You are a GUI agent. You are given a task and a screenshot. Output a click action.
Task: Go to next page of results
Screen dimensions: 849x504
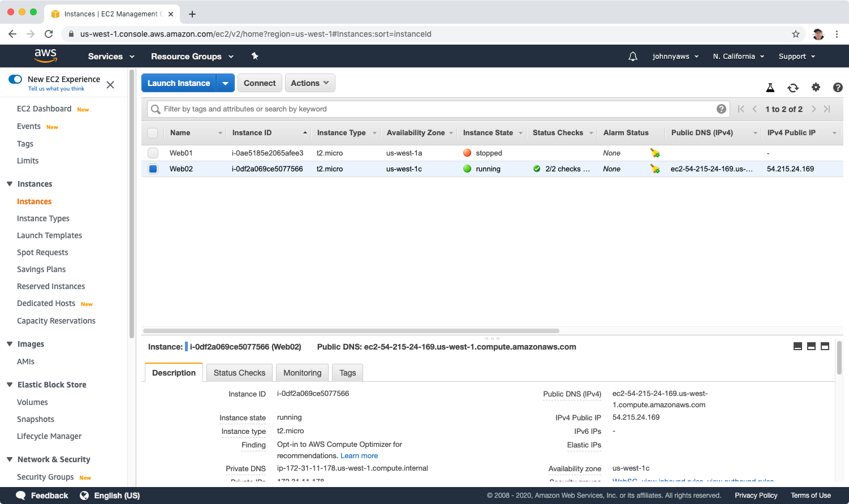[814, 109]
